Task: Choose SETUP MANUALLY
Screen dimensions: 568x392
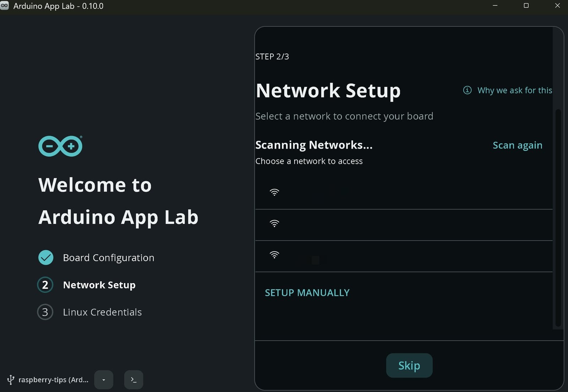Action: point(307,293)
